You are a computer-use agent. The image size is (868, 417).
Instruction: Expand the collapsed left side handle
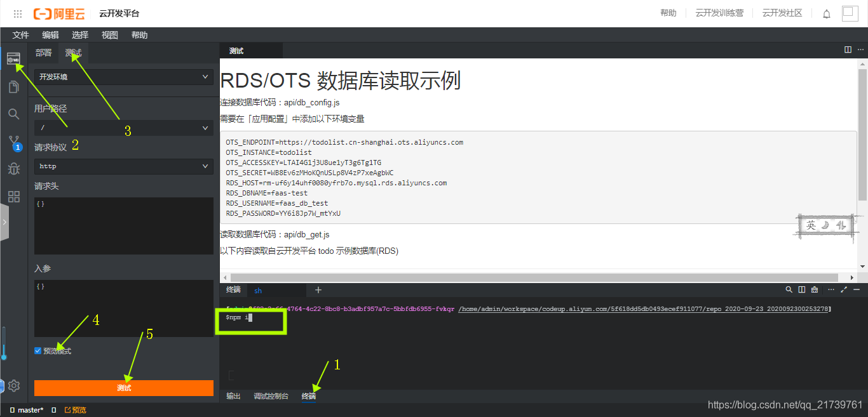tap(4, 222)
